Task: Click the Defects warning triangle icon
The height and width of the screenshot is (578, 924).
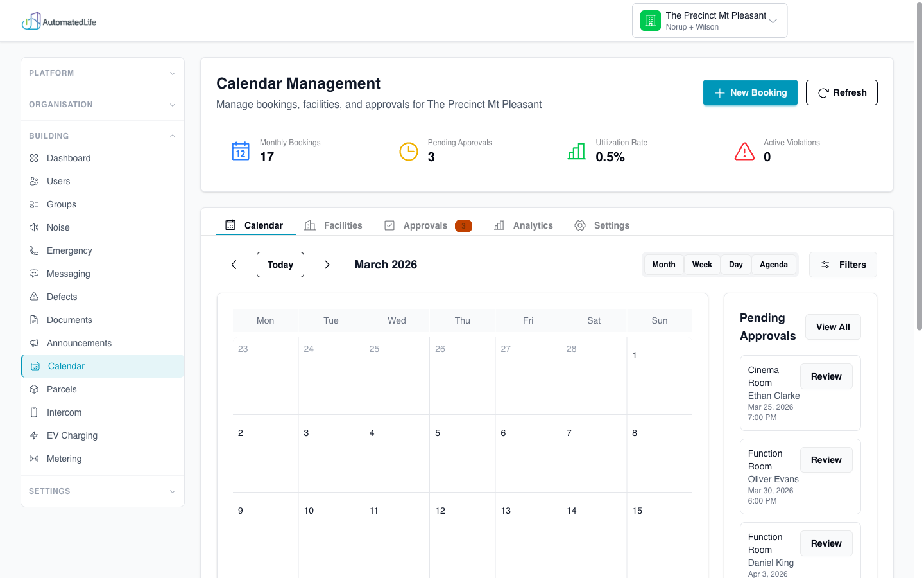Action: point(34,297)
